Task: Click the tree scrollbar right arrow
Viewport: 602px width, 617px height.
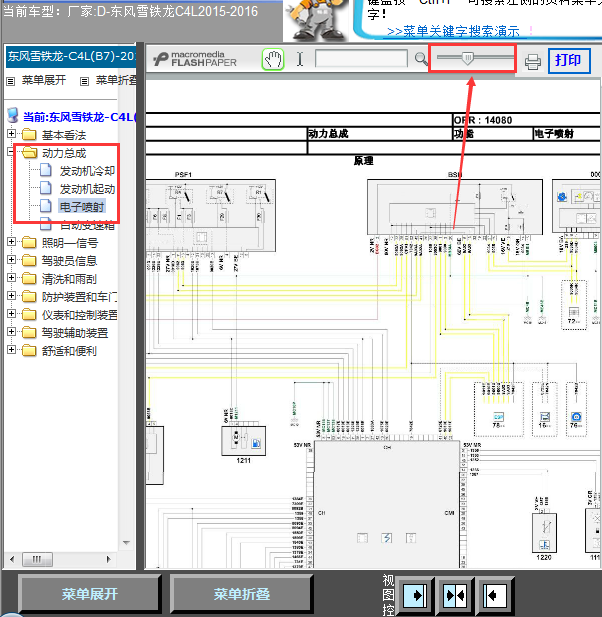Action: (x=109, y=559)
